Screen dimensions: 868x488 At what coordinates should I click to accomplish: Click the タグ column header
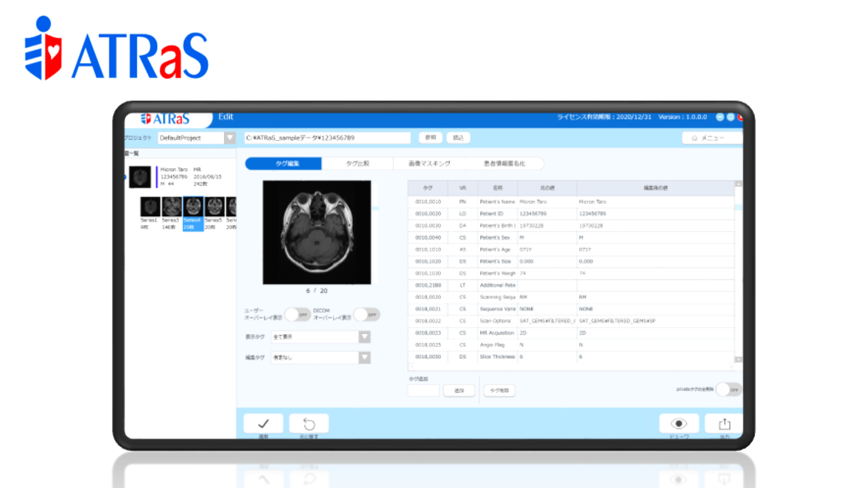coord(427,188)
